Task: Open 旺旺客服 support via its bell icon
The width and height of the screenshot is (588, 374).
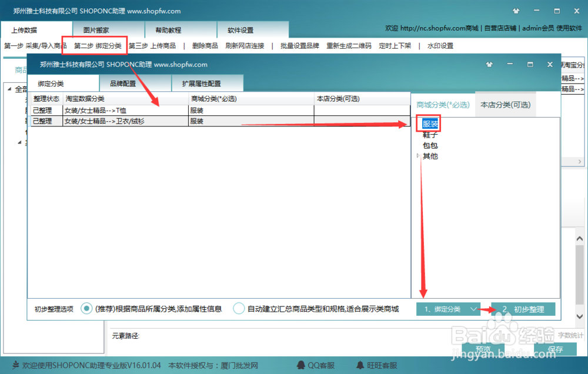Action: pyautogui.click(x=360, y=365)
